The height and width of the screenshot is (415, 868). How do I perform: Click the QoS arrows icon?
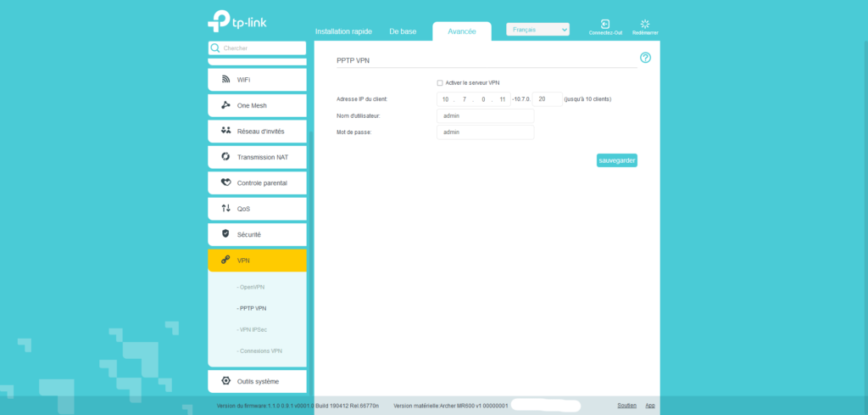225,208
